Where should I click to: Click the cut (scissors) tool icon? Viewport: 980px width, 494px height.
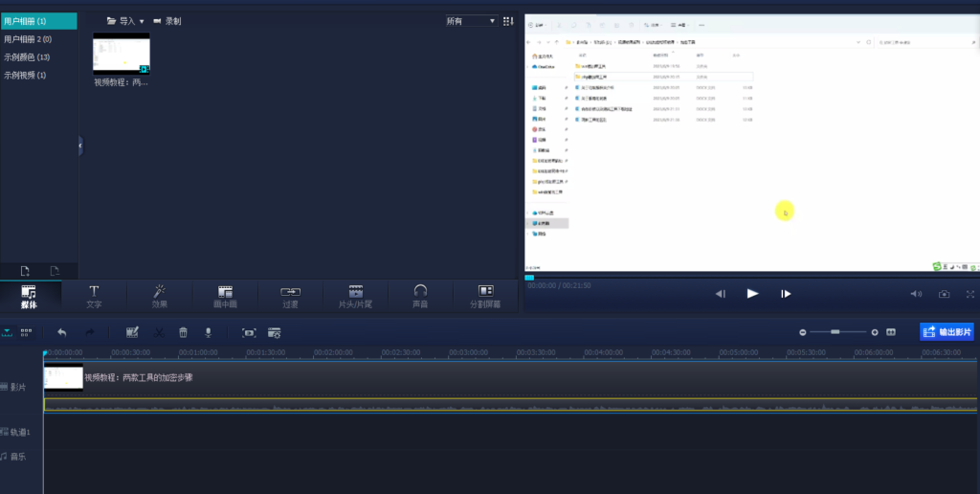coord(158,332)
